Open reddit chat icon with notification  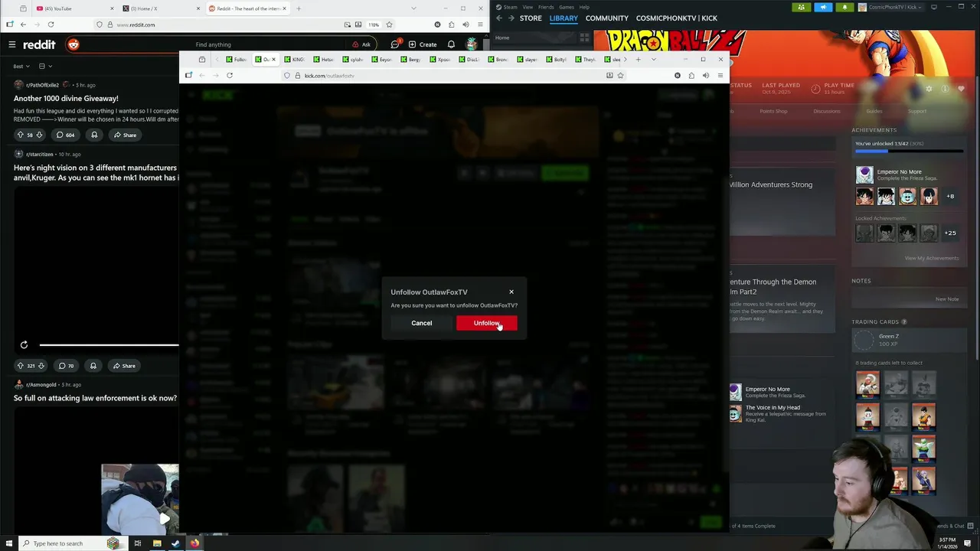click(x=394, y=44)
